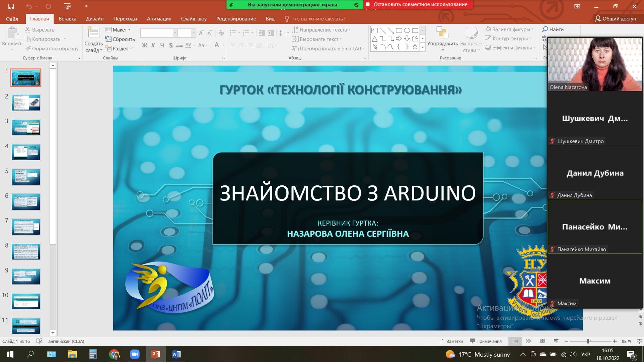Screen dimensions: 644x362
Task: Toggle italic (К) text formatting
Action: tap(153, 45)
